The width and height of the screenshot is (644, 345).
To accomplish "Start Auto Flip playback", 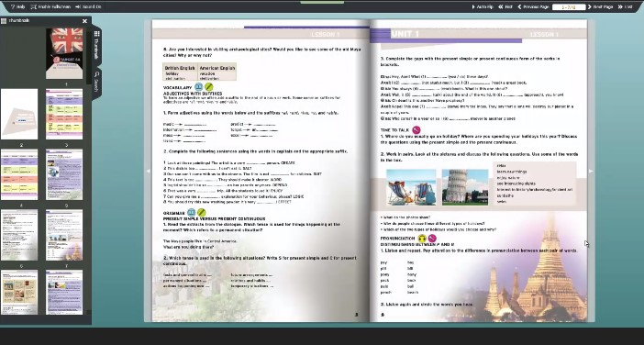I will point(483,6).
